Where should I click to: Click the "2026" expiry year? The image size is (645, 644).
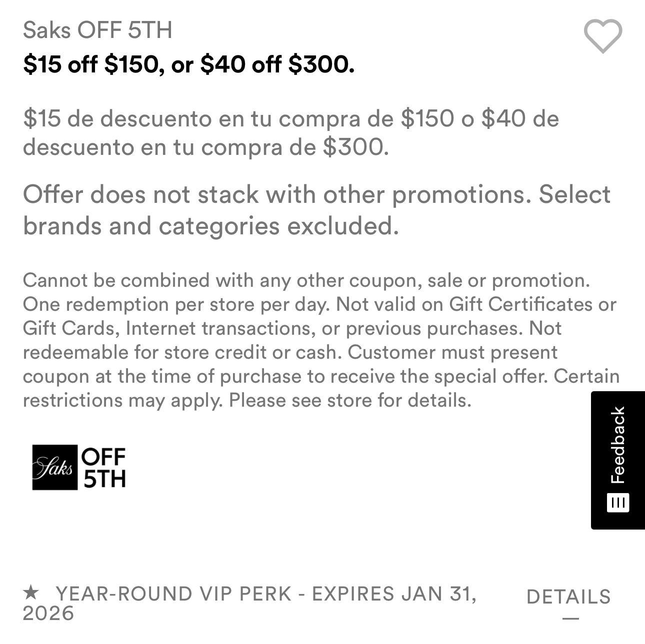click(x=48, y=613)
